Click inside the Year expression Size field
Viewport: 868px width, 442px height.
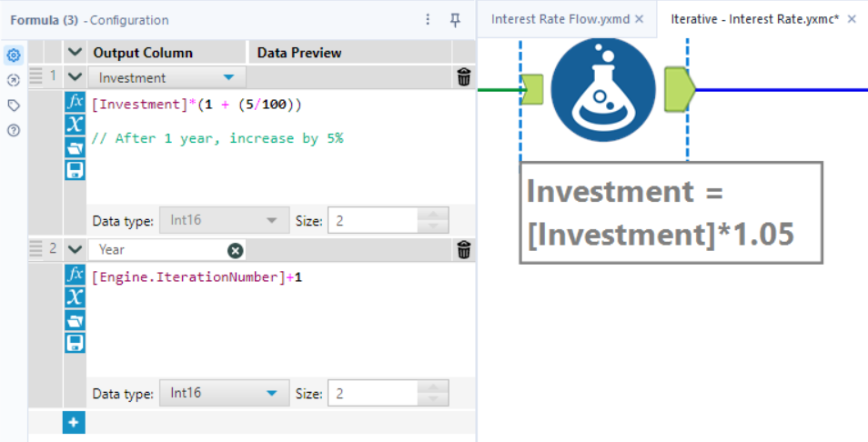pyautogui.click(x=371, y=394)
